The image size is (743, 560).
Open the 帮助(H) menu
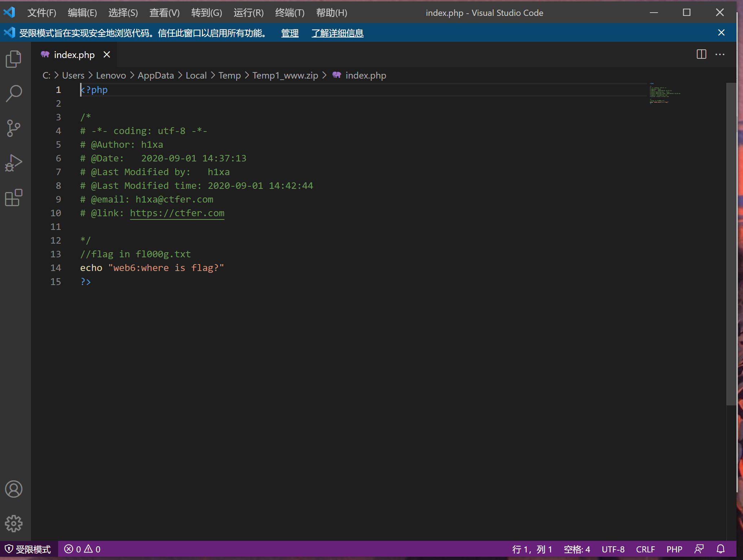click(331, 13)
